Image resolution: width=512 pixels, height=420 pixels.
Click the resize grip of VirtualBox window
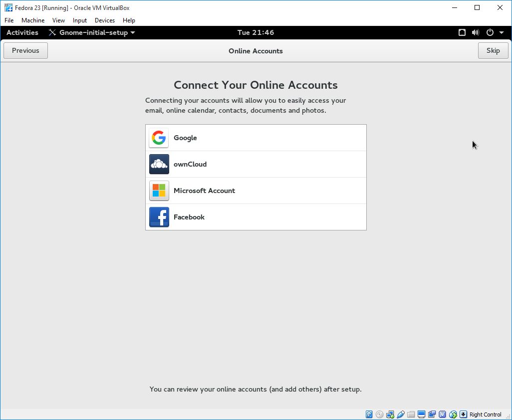pyautogui.click(x=508, y=416)
